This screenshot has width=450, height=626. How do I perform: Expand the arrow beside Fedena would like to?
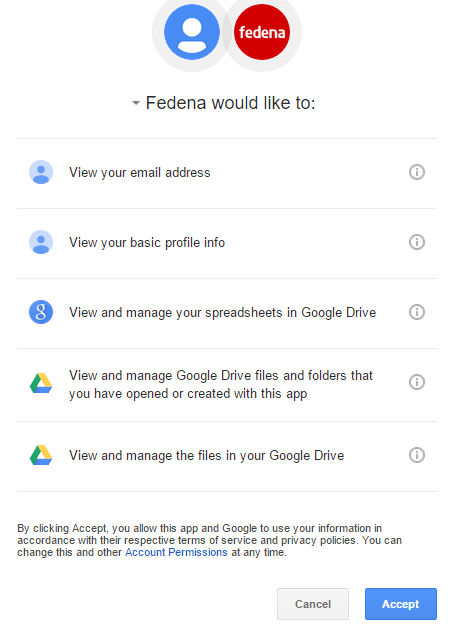click(x=136, y=103)
